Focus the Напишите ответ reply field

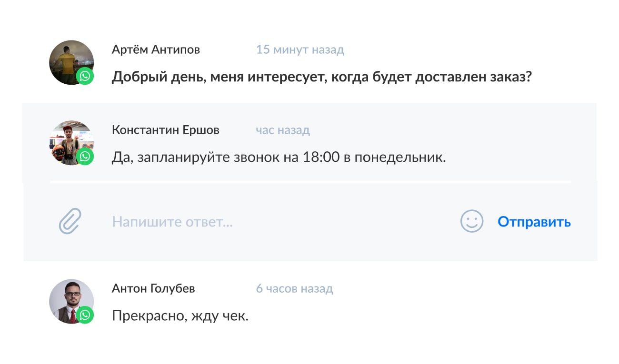click(276, 222)
